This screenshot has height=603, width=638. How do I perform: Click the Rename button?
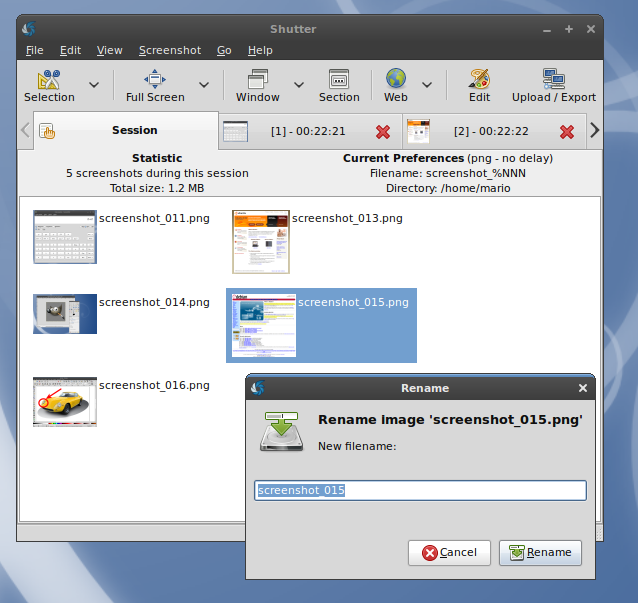(x=540, y=552)
